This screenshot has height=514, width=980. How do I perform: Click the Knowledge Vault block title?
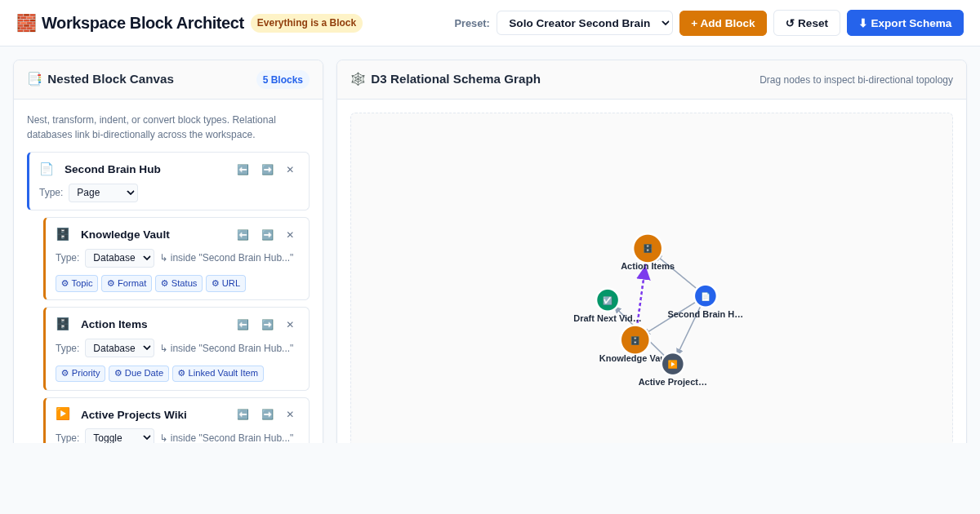125,235
